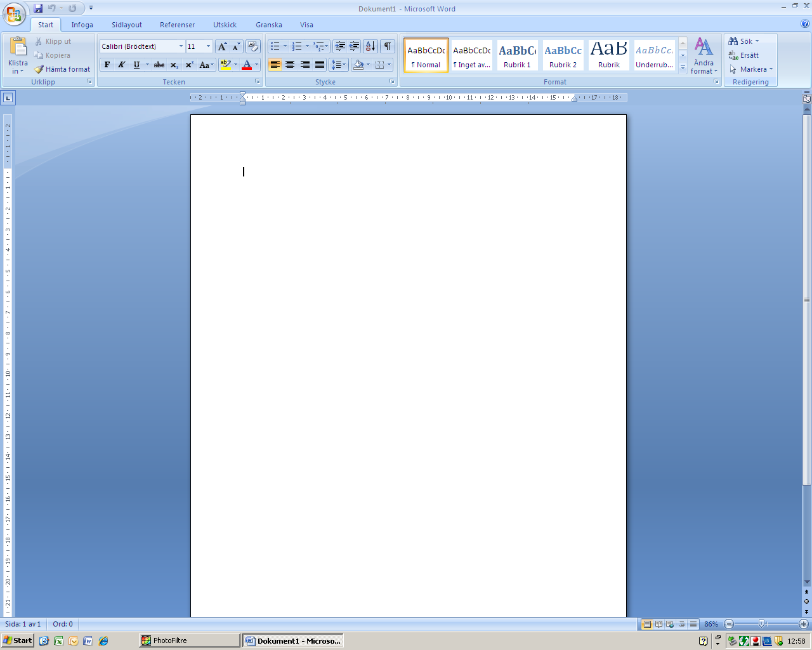812x650 pixels.
Task: Click the 86% zoom level indicator
Action: click(711, 624)
